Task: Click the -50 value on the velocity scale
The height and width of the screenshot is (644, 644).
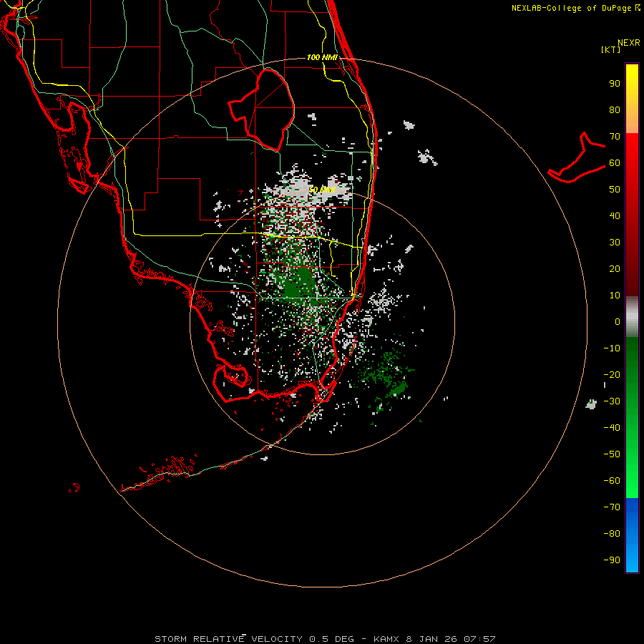Action: [x=612, y=454]
